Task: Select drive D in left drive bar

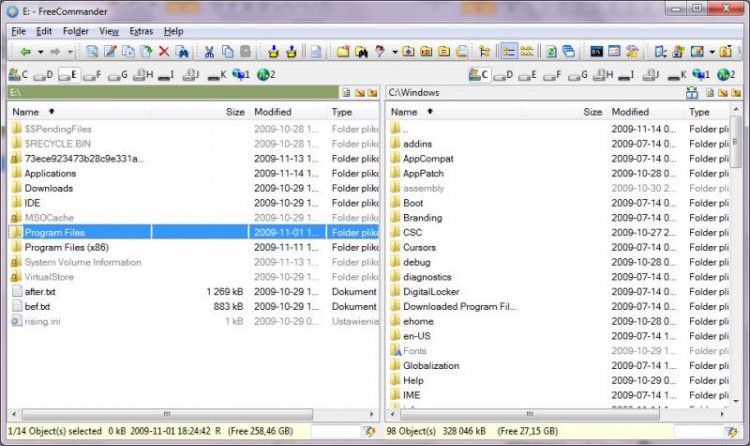Action: click(x=43, y=75)
